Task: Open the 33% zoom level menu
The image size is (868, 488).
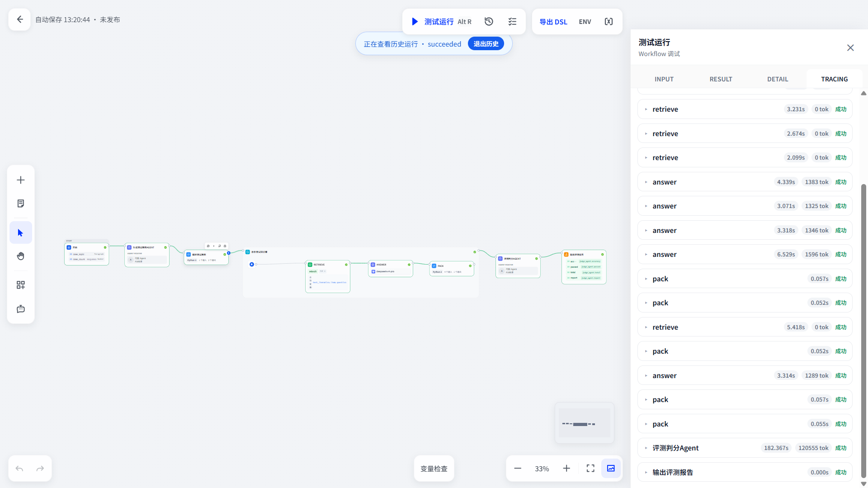Action: [x=542, y=469]
